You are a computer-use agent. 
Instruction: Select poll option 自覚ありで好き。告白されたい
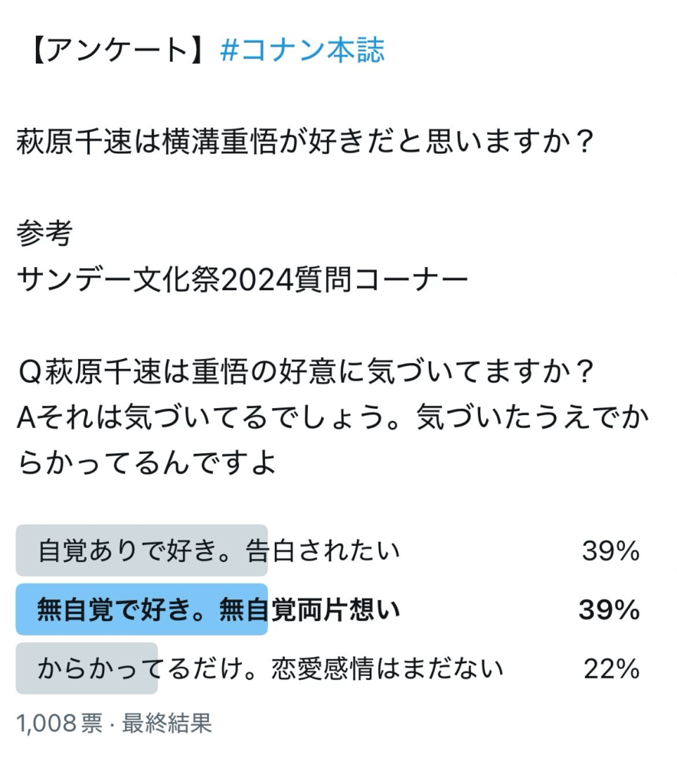(219, 550)
